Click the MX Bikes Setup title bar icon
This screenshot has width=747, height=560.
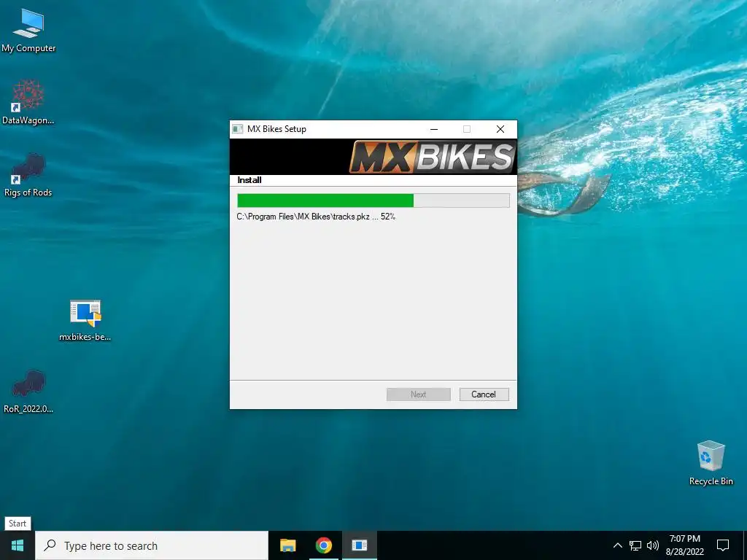tap(237, 129)
